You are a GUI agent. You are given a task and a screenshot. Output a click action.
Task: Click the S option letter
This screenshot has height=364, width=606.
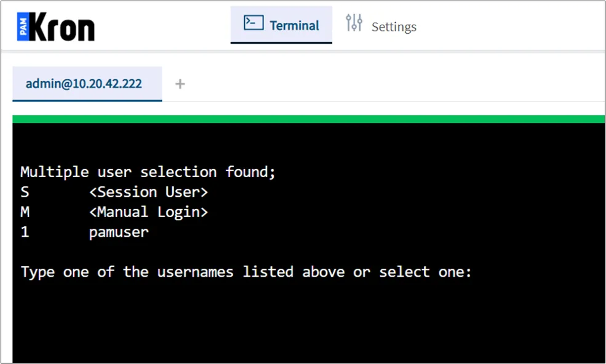[x=25, y=192]
